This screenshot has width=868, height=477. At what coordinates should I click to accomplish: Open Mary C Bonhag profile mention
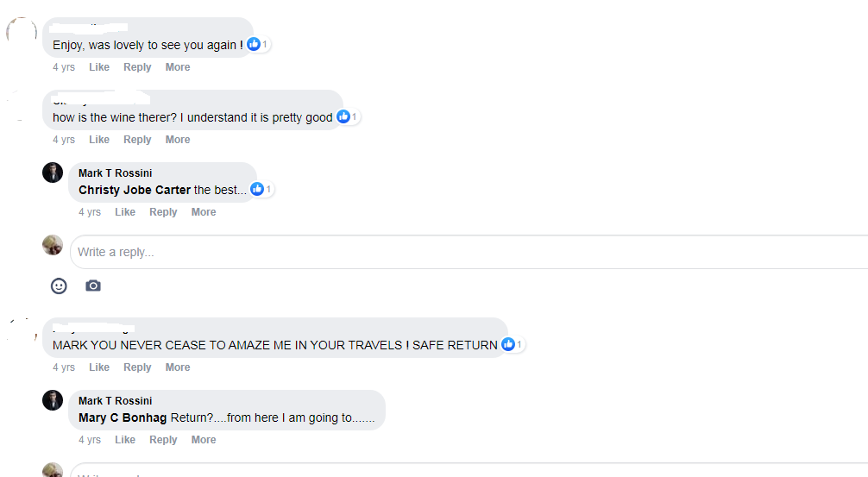(x=123, y=417)
